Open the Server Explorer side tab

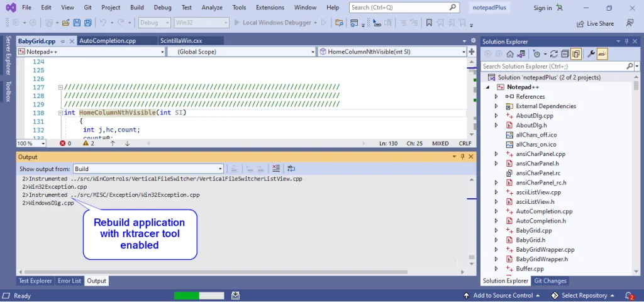tap(8, 55)
